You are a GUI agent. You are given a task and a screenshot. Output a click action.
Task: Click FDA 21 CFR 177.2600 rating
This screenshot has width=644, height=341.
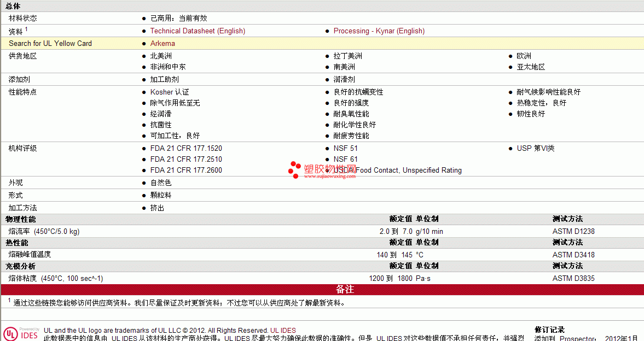click(186, 170)
